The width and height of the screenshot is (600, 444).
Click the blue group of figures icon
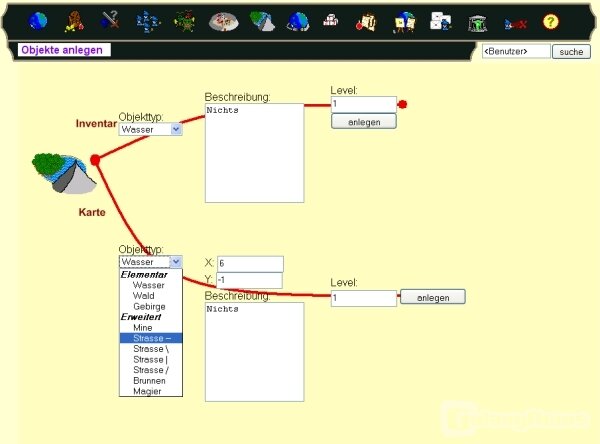point(148,21)
